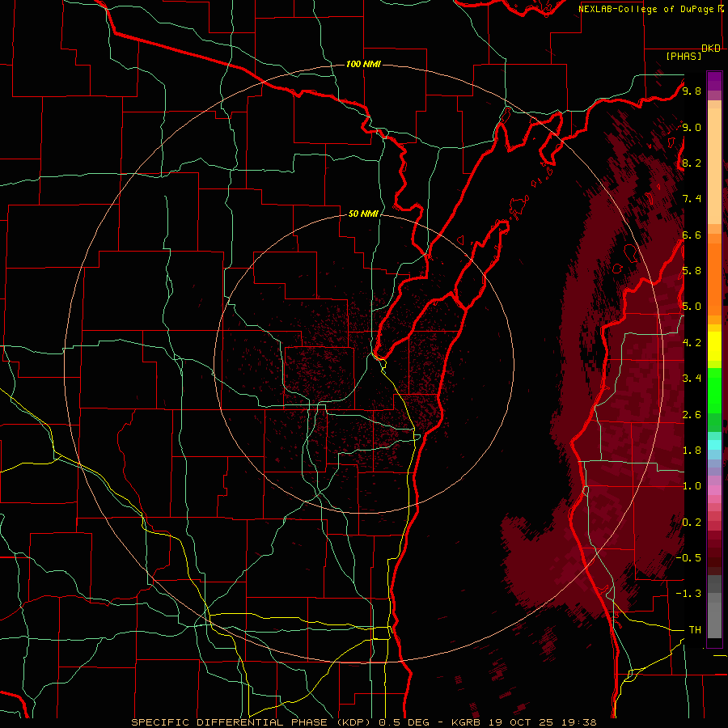Click the 1.8 color scale value
Screen dimensions: 728x728
click(x=692, y=451)
